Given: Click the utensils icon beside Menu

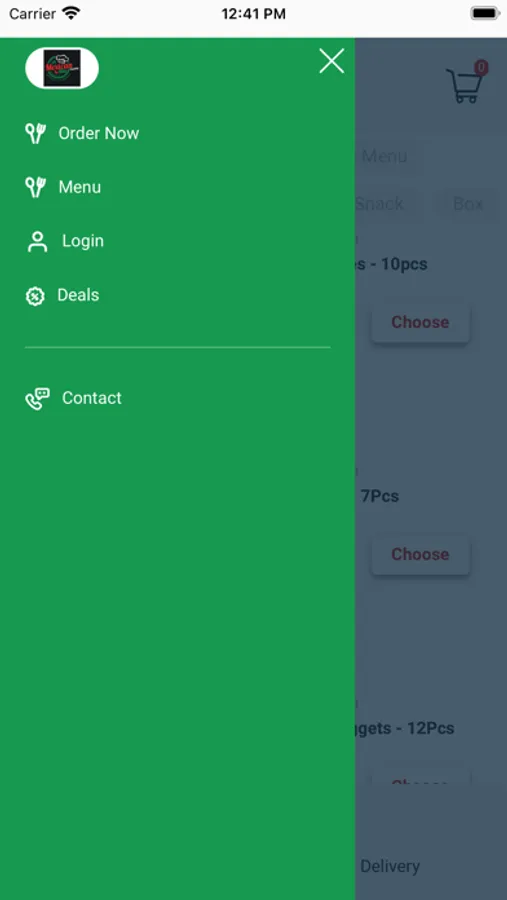Looking at the screenshot, I should [x=35, y=187].
